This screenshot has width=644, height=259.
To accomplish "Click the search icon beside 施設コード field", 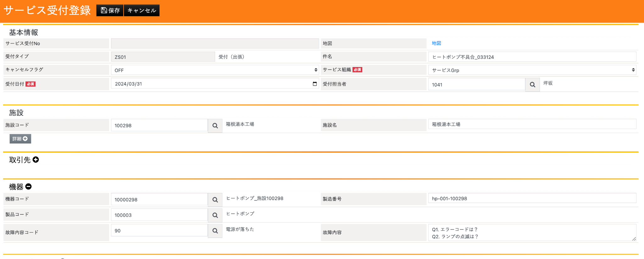I will coord(215,126).
